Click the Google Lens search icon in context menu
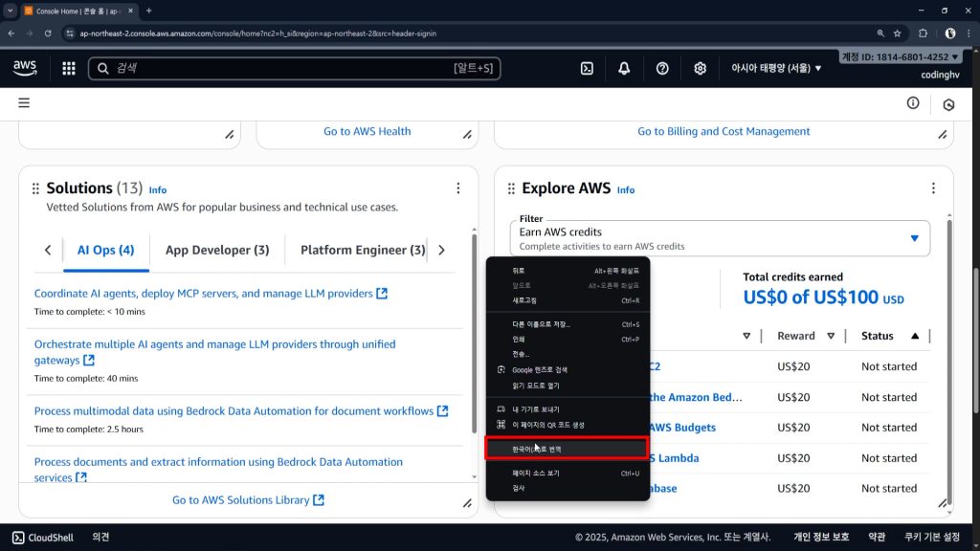The width and height of the screenshot is (980, 551). (x=501, y=370)
